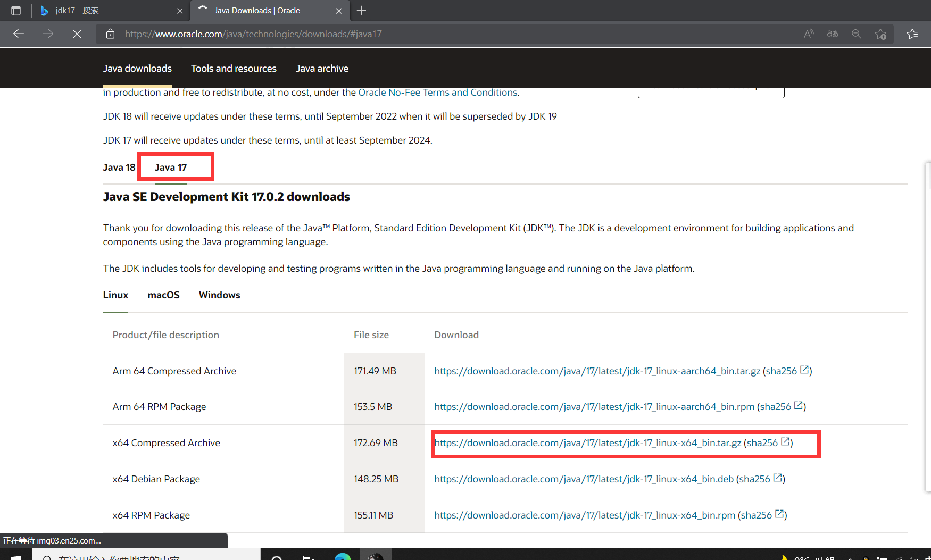Viewport: 931px width, 560px height.
Task: Select the Windows platform tab
Action: (x=219, y=295)
